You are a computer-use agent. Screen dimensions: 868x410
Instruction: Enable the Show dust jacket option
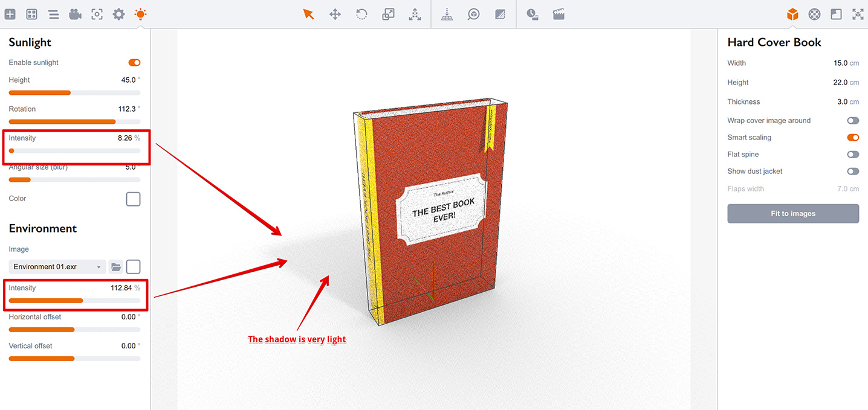pyautogui.click(x=853, y=171)
